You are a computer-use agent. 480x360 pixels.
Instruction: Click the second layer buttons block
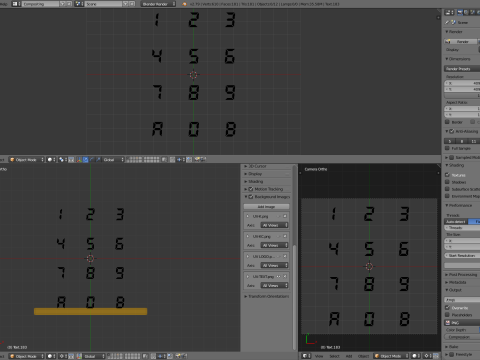coord(151,160)
